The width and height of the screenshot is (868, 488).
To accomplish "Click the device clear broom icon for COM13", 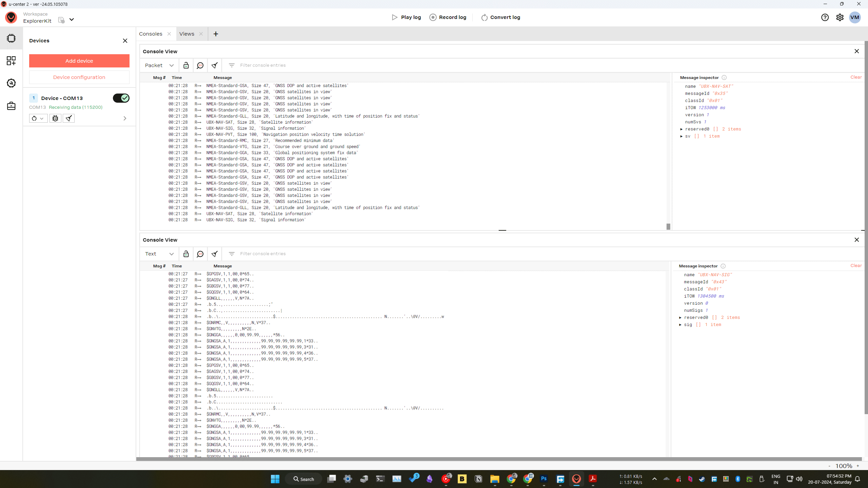I will coord(69,118).
